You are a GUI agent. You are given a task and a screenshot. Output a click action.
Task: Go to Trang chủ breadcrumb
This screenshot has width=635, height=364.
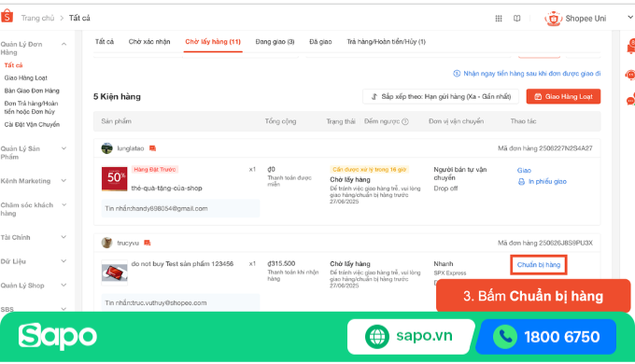point(37,19)
